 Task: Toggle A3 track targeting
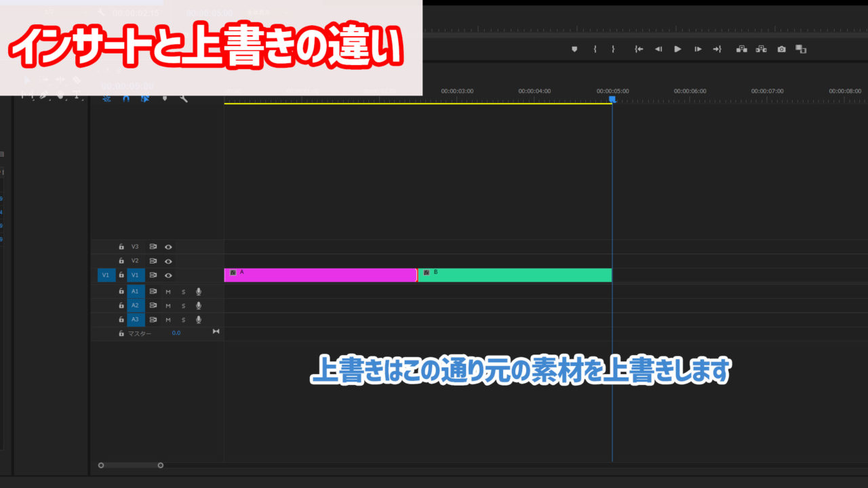[x=135, y=320]
